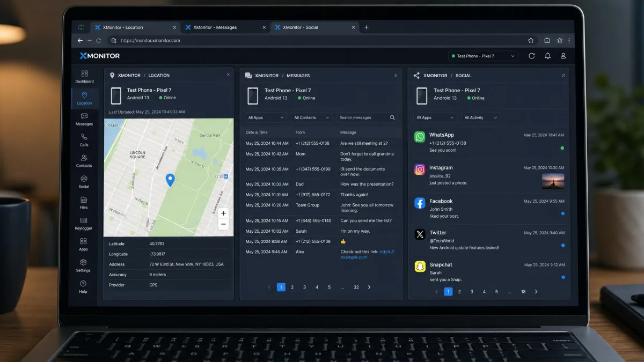Go to next social page arrow

click(x=536, y=292)
